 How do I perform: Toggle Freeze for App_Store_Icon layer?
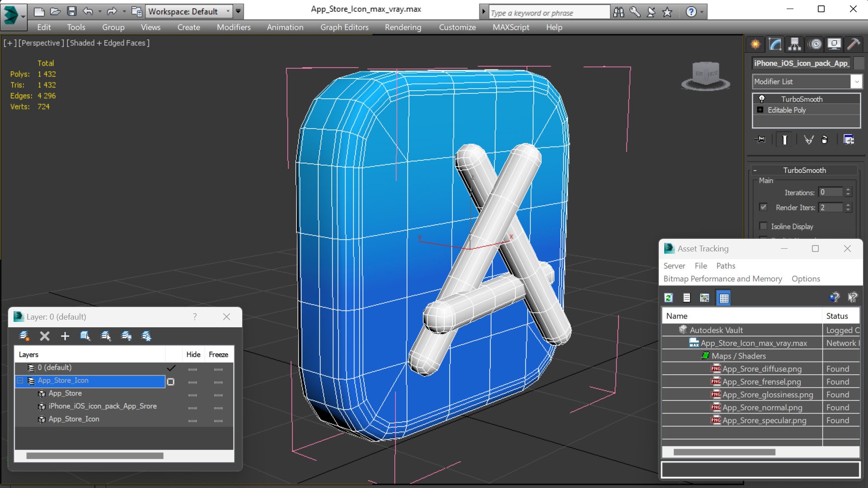[218, 382]
